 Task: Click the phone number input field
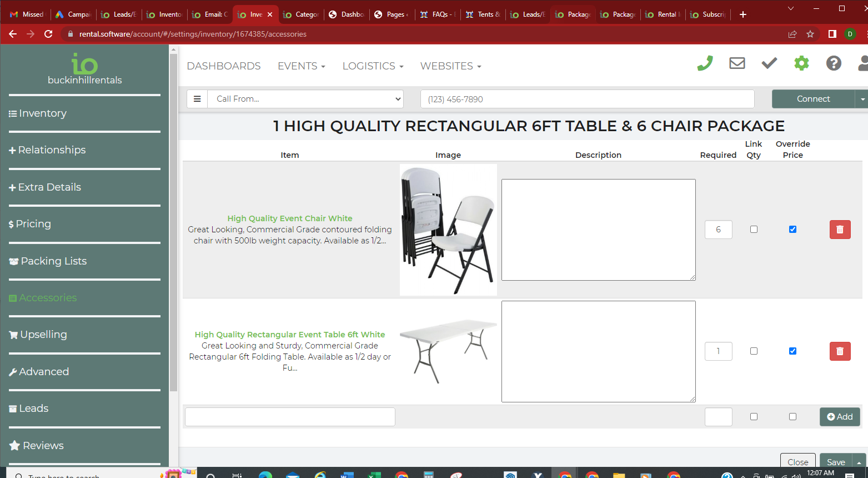587,99
